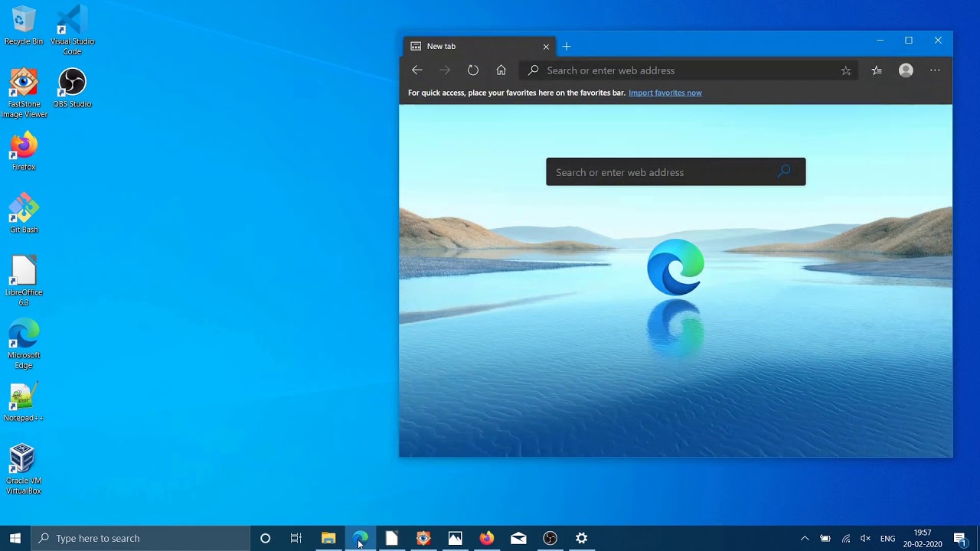
Task: Click the ENG language indicator
Action: 888,538
